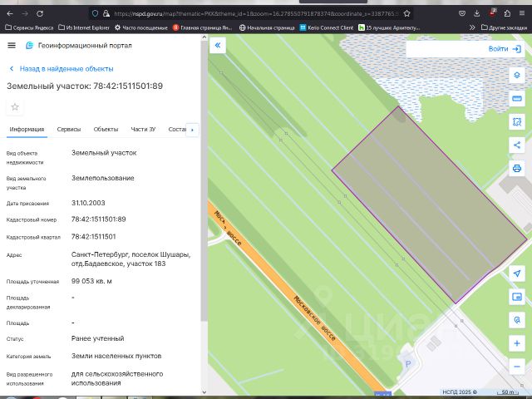Screen dimensions: 532x399
Task: Activate the area selection tool
Action: point(517,122)
